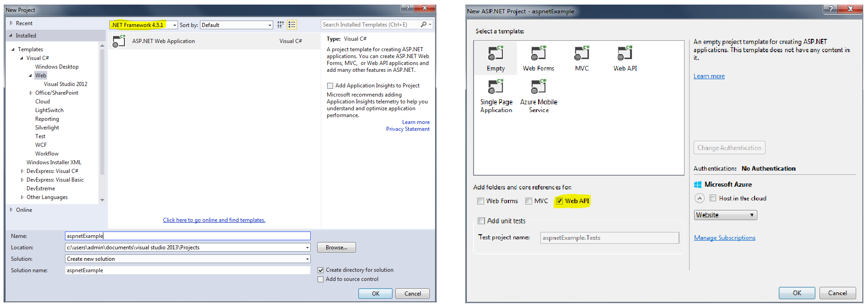This screenshot has width=868, height=307.
Task: Select the ASP.NET Web Application template icon
Action: pos(119,41)
